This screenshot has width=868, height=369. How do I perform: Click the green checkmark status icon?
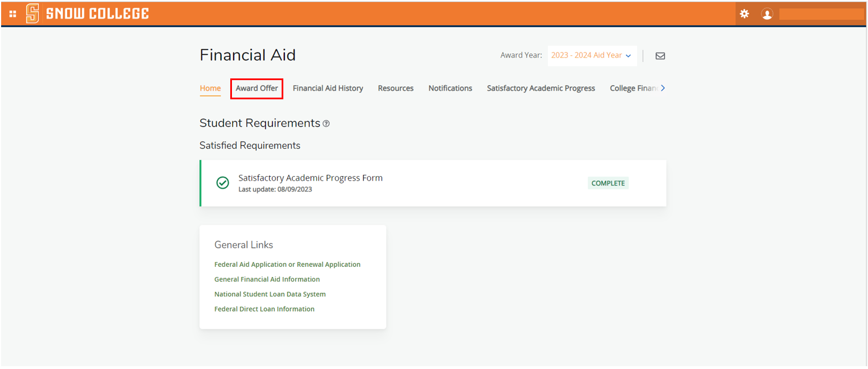tap(223, 183)
